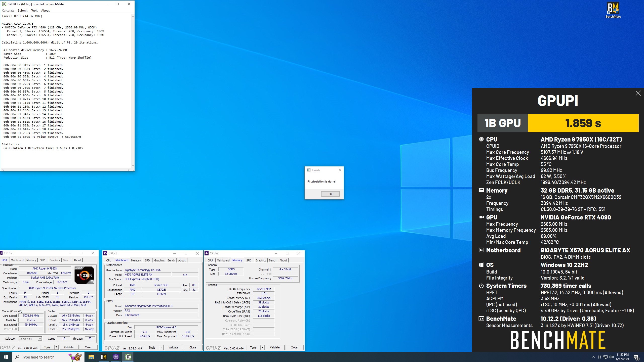
Task: Click the camera meet-now tray icon
Action: tap(599, 357)
